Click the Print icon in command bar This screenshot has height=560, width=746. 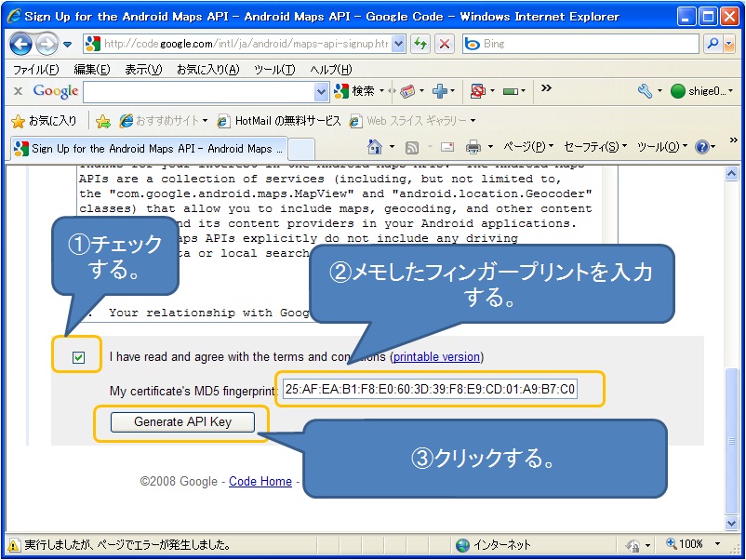coord(473,148)
